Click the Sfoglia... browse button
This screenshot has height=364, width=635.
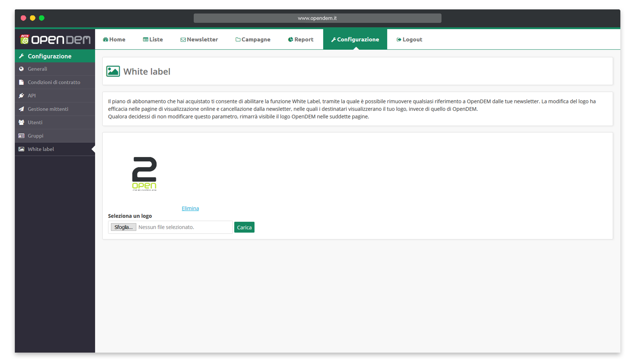[x=123, y=227]
